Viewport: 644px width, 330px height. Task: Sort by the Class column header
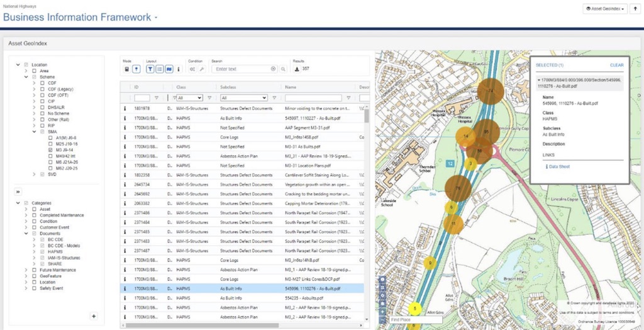[180, 88]
